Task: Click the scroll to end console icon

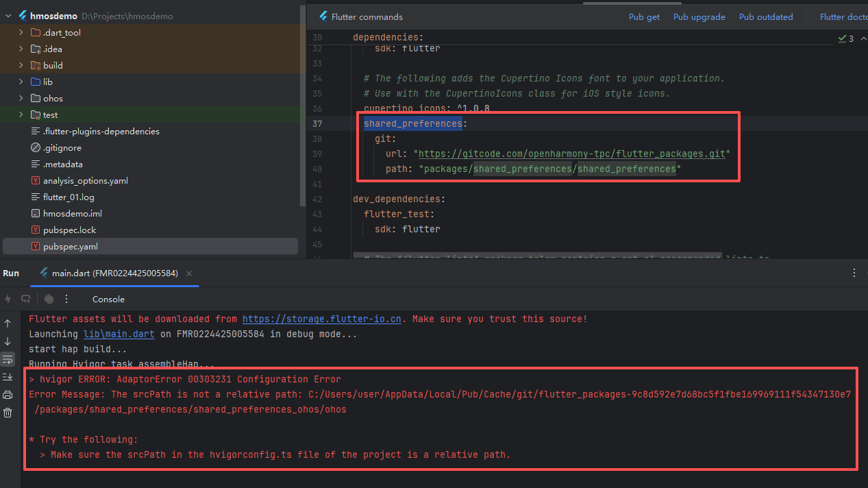Action: click(8, 377)
